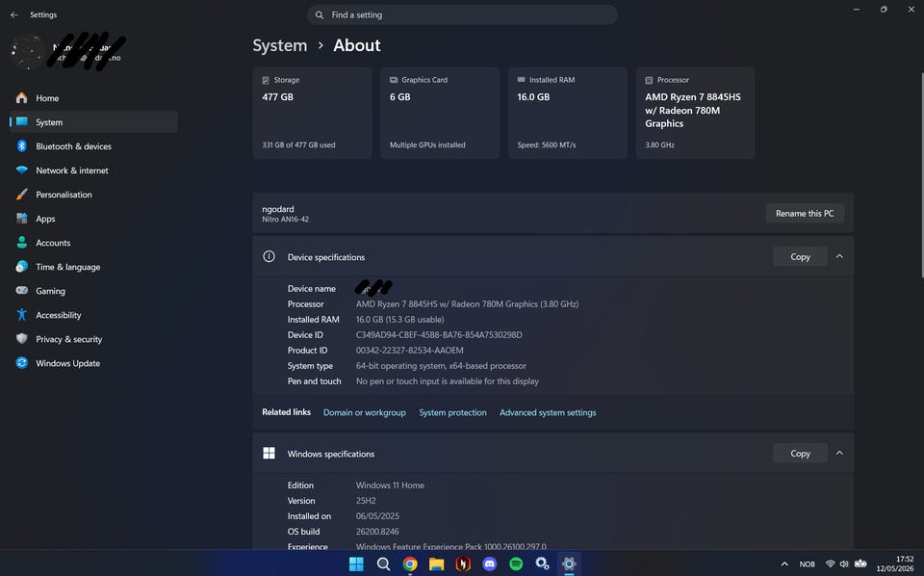This screenshot has width=924, height=576.
Task: Click the OS build value 26200.8246
Action: 377,531
